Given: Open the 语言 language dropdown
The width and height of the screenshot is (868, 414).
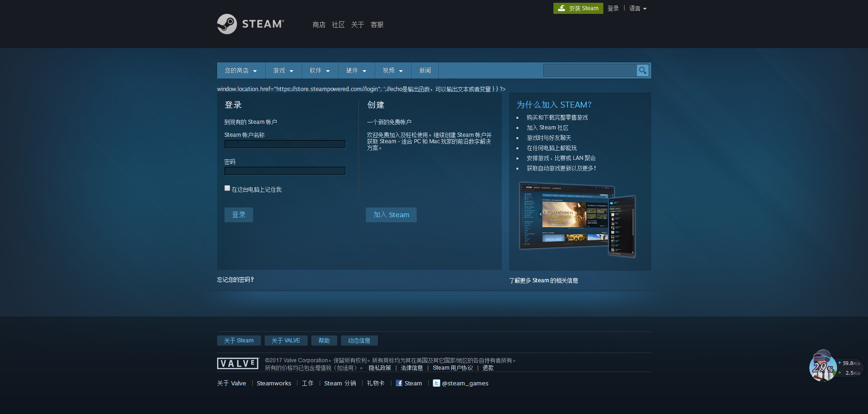Looking at the screenshot, I should tap(638, 8).
